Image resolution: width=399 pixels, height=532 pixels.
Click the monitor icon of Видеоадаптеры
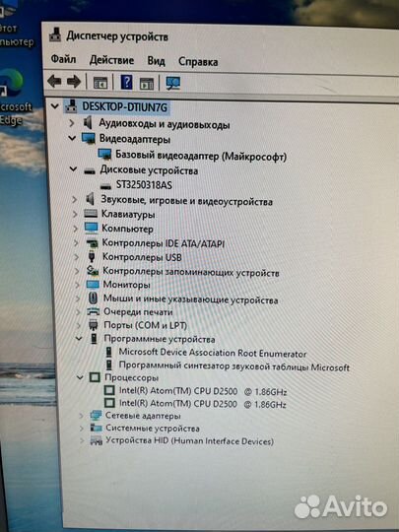(x=89, y=139)
